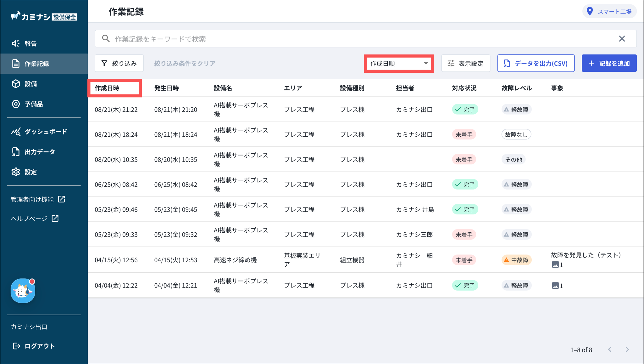Click the ログアウト logout icon

(16, 346)
